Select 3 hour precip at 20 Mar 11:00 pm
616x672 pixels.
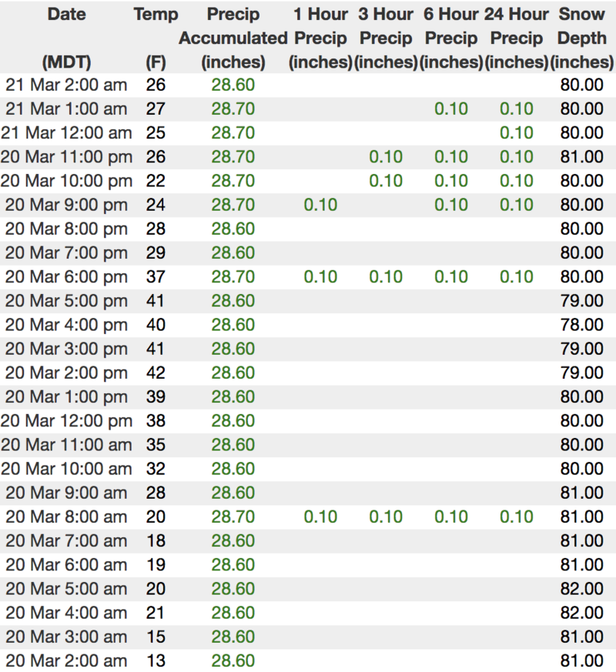tap(386, 157)
